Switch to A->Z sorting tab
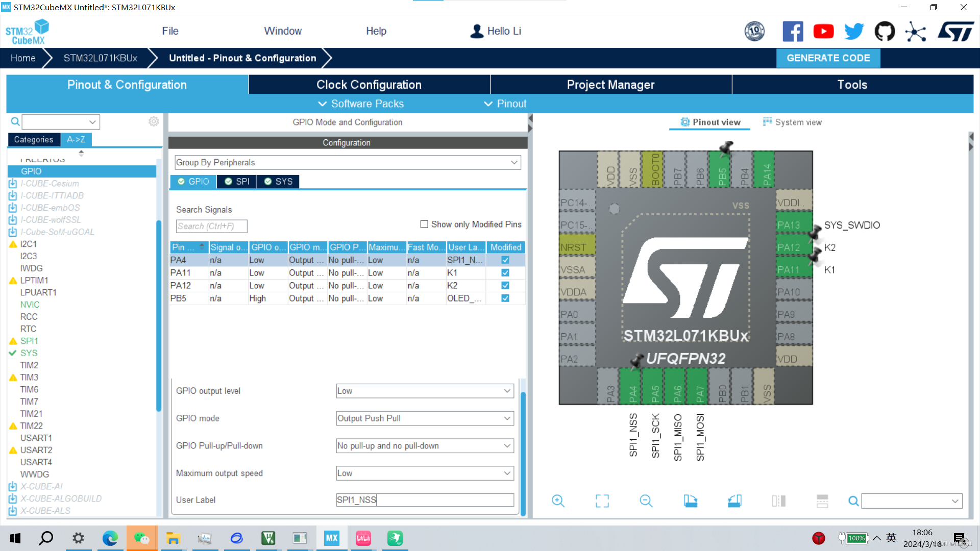This screenshot has height=551, width=980. (x=76, y=139)
